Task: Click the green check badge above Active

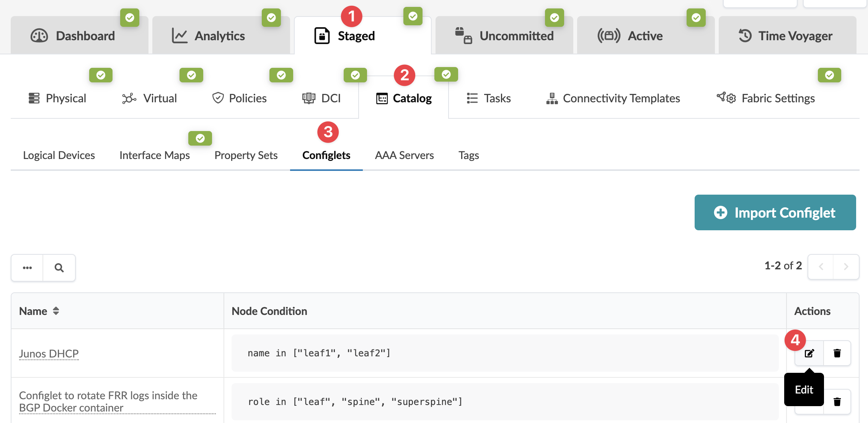Action: [696, 18]
